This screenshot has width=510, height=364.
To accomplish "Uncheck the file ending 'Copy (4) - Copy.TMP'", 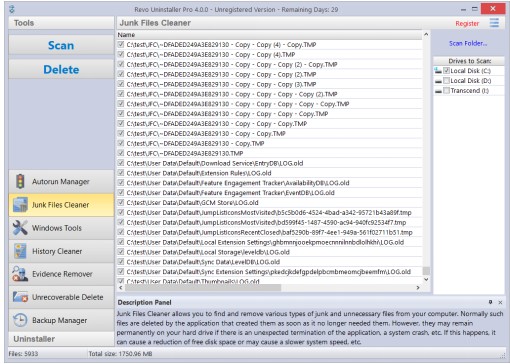I will coord(121,44).
